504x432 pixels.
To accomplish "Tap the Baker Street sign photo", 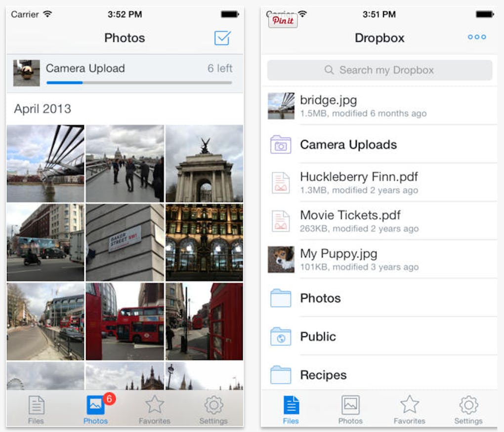I will click(125, 242).
